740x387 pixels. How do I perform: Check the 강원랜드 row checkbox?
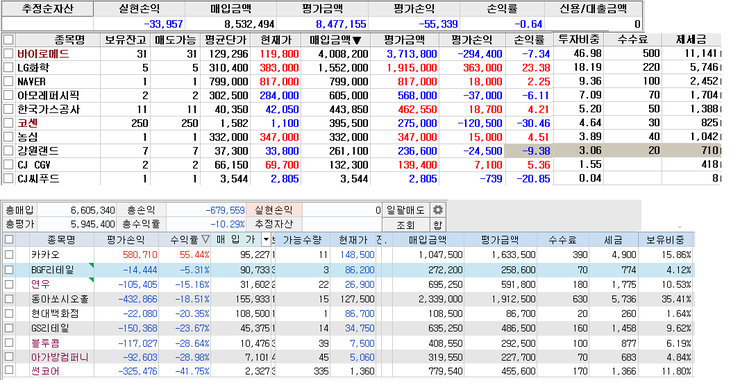click(x=8, y=151)
